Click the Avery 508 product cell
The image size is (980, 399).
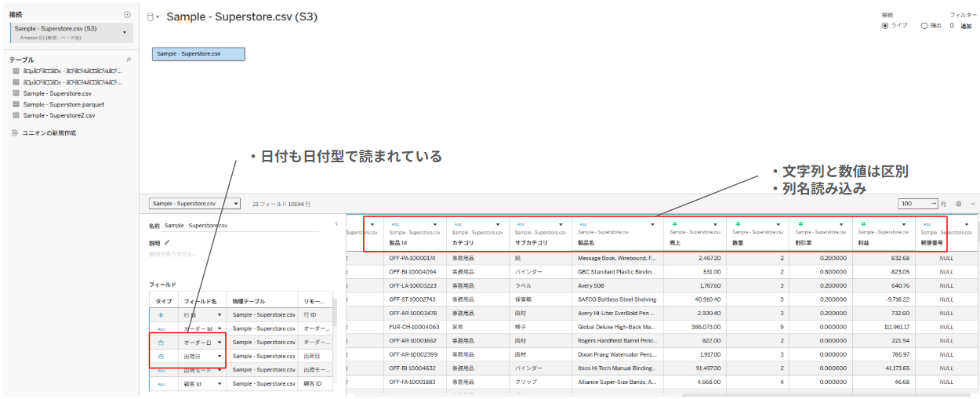[618, 285]
